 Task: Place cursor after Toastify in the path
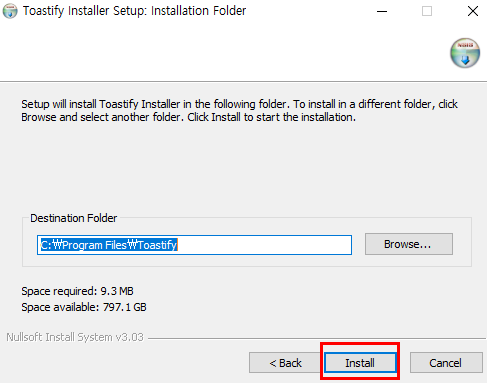[x=177, y=245]
